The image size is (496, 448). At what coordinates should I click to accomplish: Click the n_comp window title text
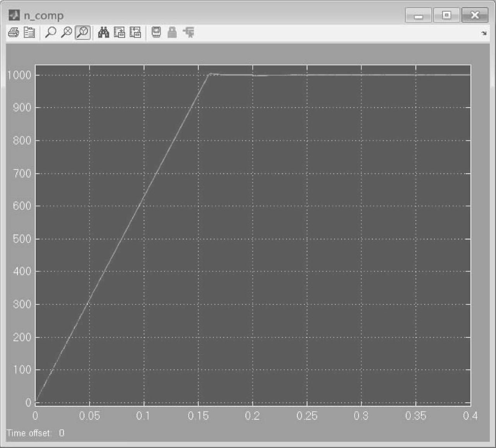point(44,16)
